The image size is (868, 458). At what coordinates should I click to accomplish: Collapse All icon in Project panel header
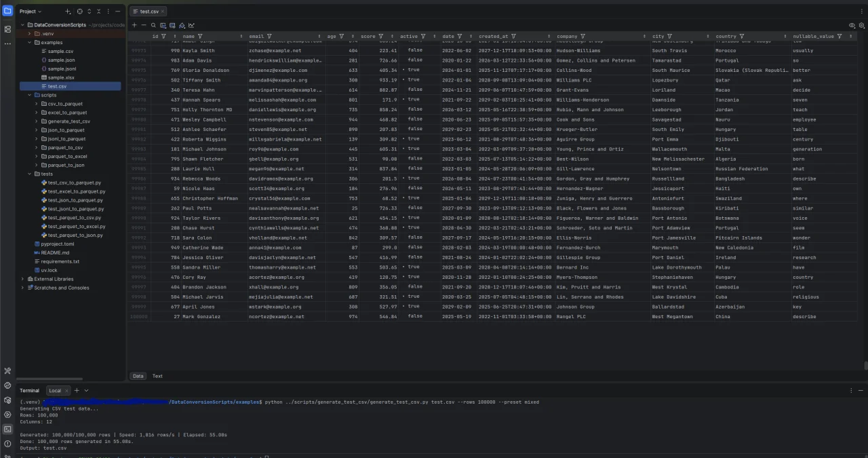(98, 12)
